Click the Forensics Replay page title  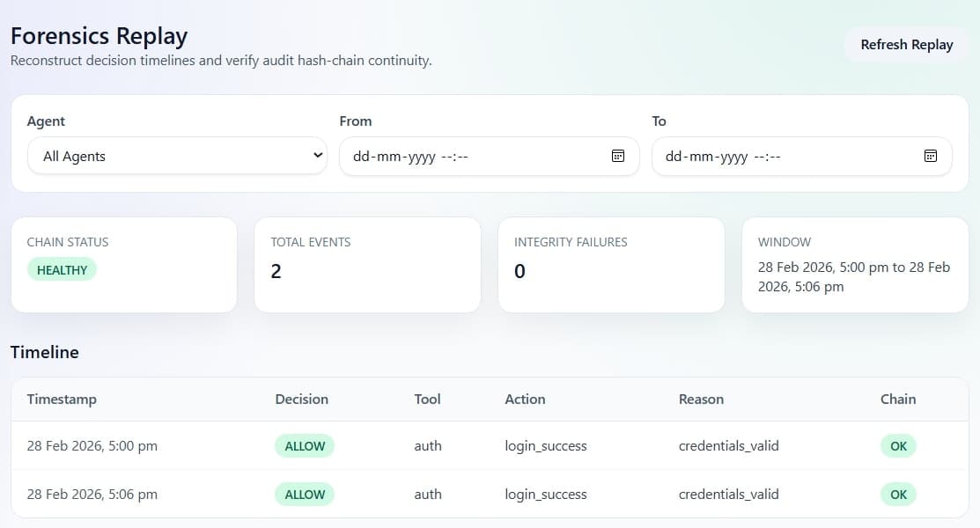tap(99, 35)
